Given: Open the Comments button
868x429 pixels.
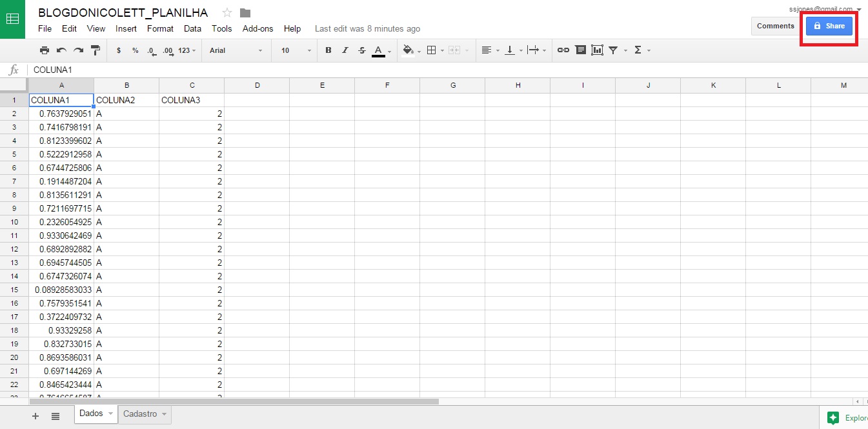Looking at the screenshot, I should point(775,26).
